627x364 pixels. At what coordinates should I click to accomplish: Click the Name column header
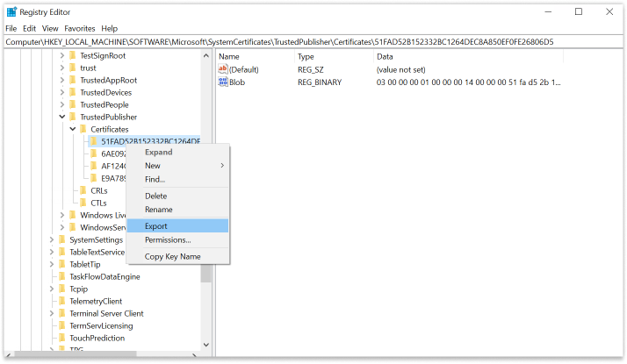pos(256,57)
